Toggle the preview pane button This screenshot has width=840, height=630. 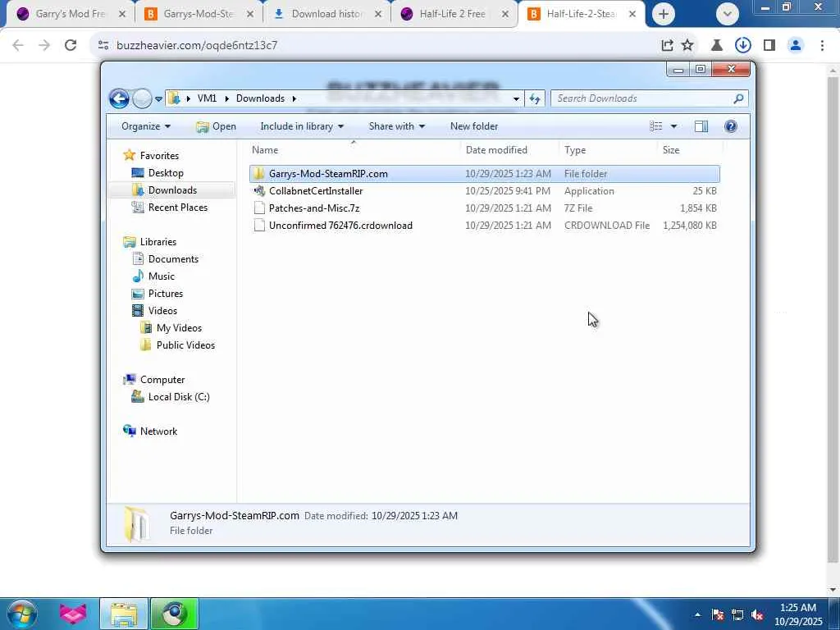click(701, 126)
